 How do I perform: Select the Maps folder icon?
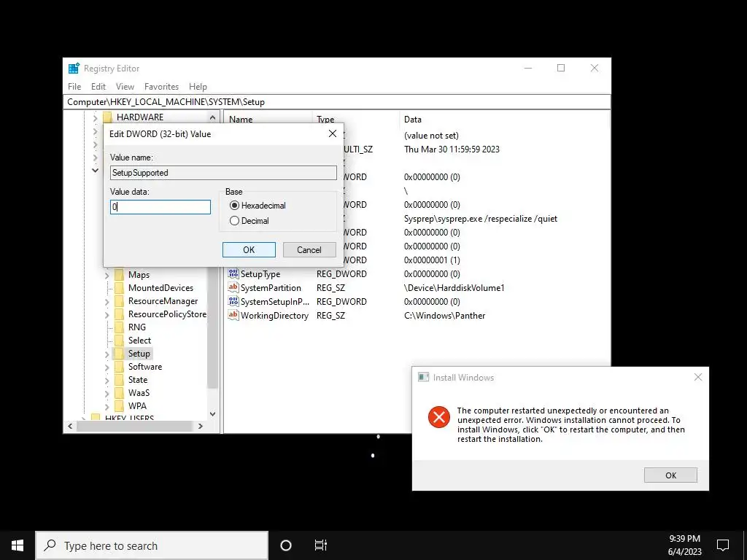coord(119,275)
